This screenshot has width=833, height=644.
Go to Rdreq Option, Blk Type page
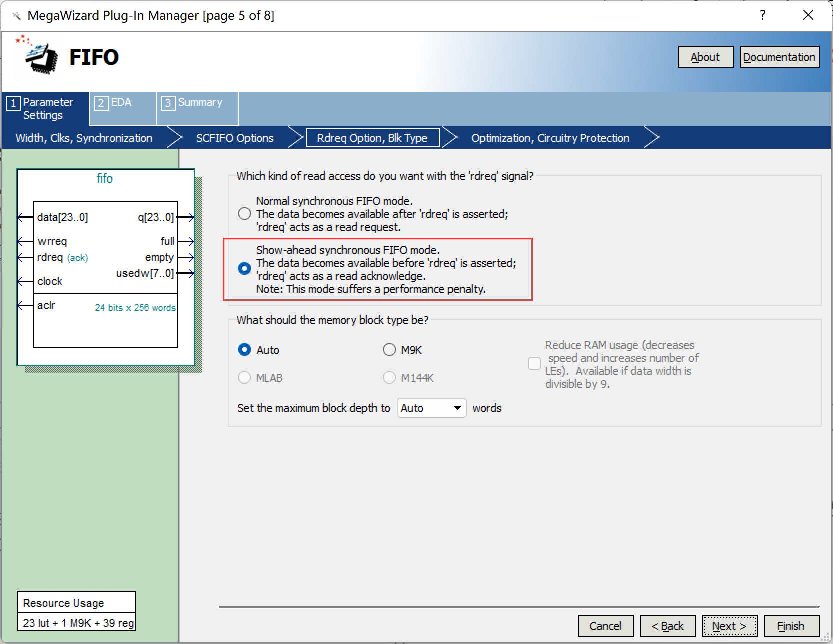pyautogui.click(x=372, y=138)
